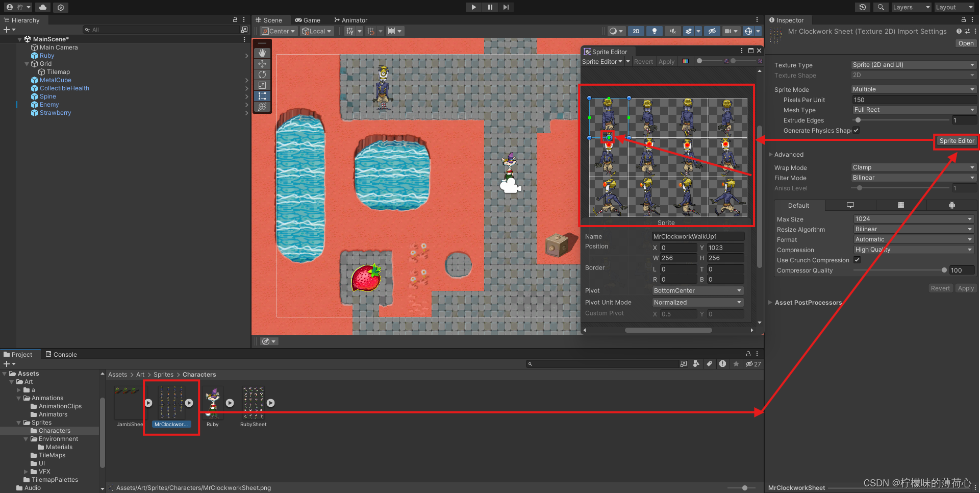
Task: Apply changes in the Sprite Editor window
Action: tap(666, 61)
